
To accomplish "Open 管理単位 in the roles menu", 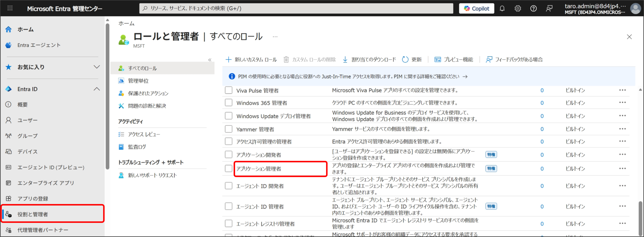I will tap(138, 81).
